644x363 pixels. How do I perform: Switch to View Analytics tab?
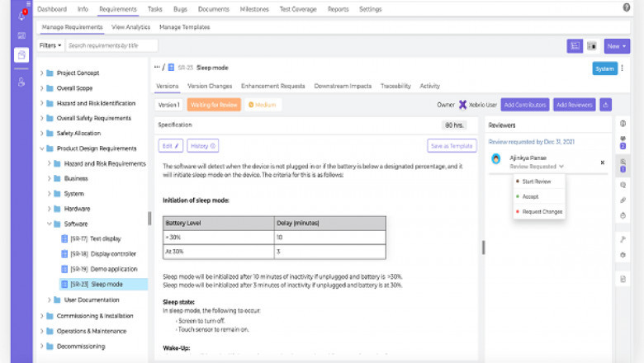point(131,27)
